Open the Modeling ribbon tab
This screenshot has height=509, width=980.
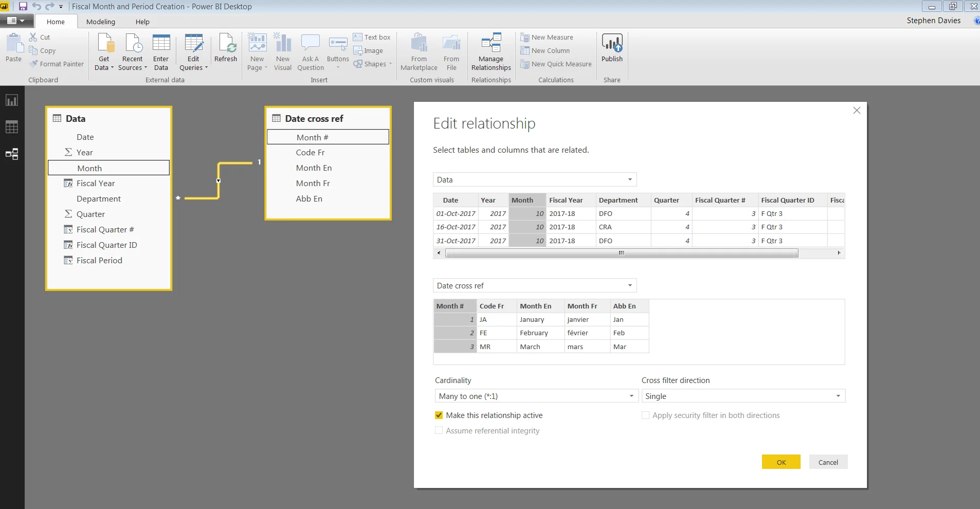tap(101, 22)
